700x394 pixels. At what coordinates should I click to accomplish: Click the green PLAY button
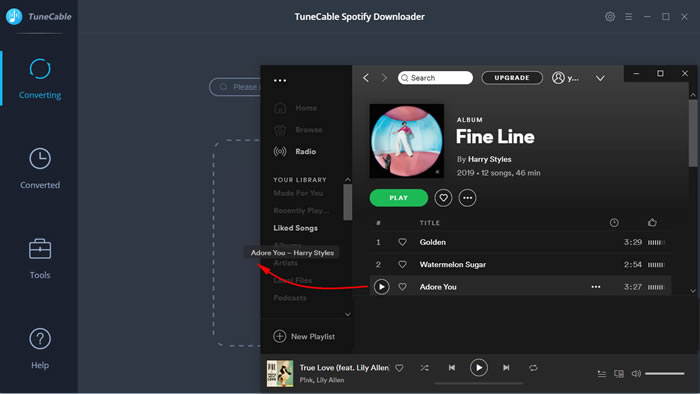point(399,198)
